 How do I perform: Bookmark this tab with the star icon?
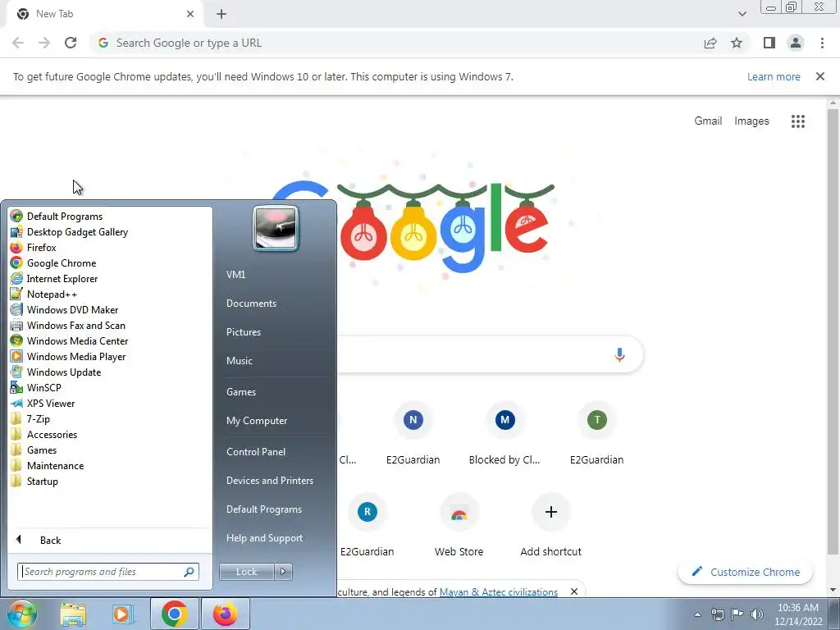coord(737,43)
